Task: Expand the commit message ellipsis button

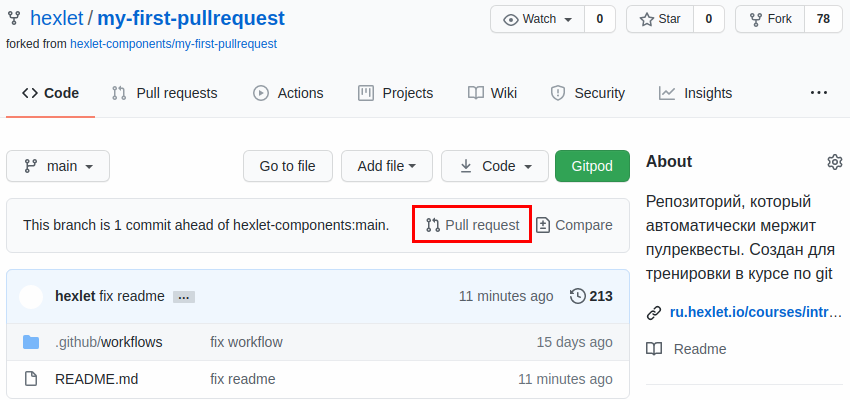Action: click(183, 297)
